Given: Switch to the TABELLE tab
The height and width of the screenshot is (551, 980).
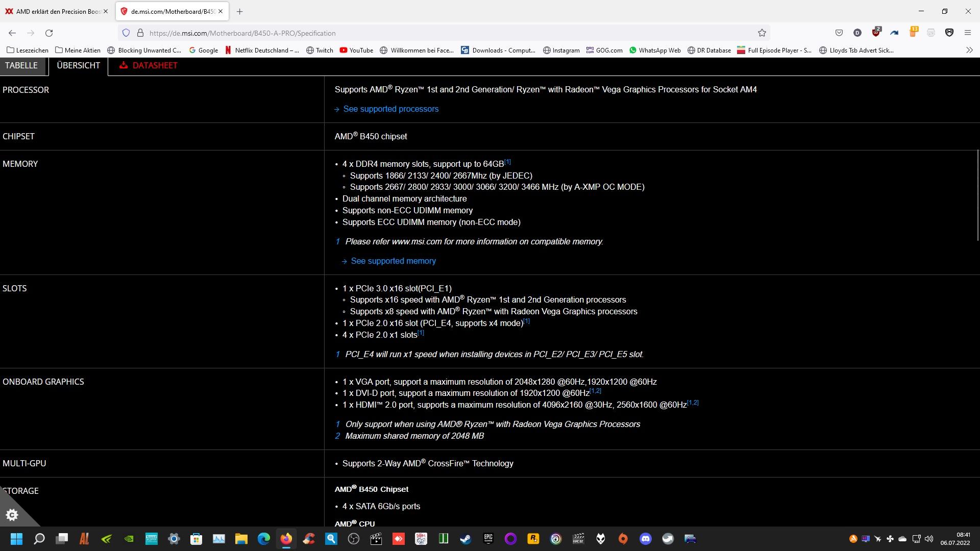Looking at the screenshot, I should tap(21, 65).
